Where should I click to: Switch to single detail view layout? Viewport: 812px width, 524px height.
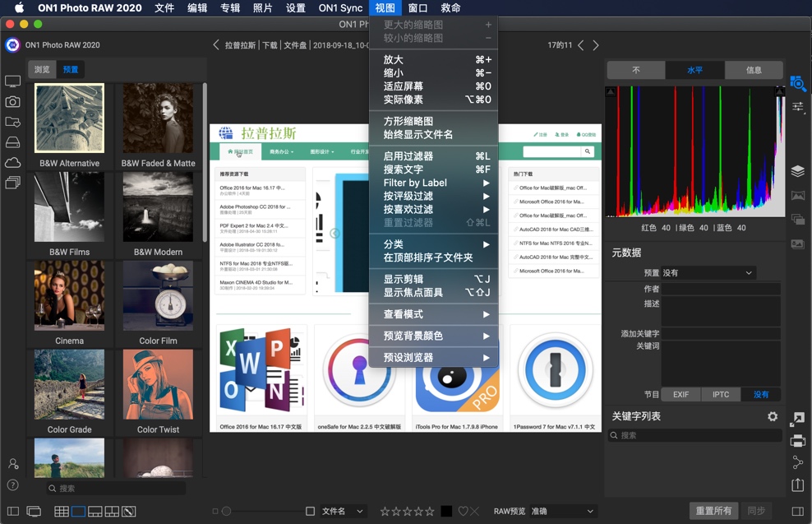point(78,512)
